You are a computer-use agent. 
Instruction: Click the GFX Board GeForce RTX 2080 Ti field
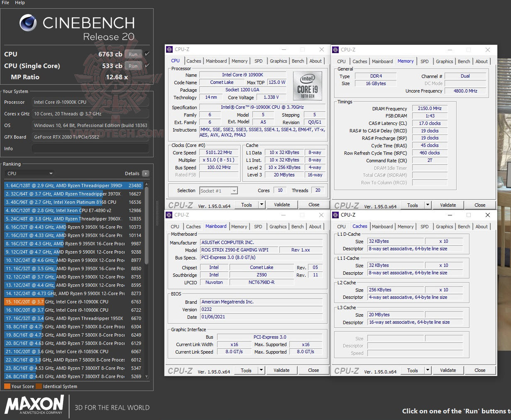pos(90,137)
